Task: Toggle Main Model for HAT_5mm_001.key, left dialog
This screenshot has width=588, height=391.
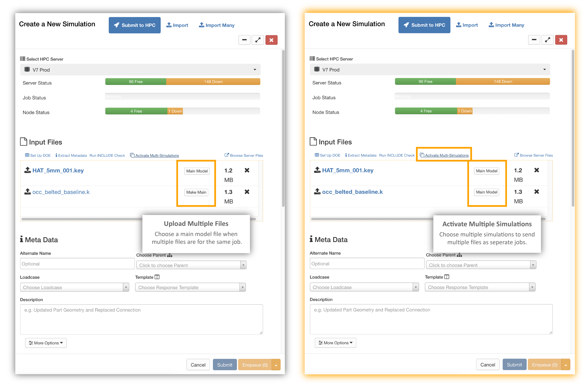Action: coord(197,171)
